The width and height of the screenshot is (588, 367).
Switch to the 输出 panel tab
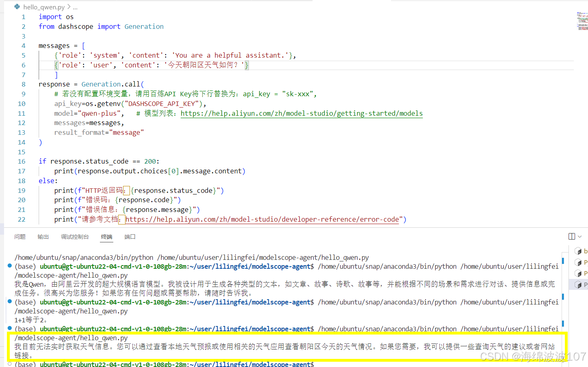(43, 237)
